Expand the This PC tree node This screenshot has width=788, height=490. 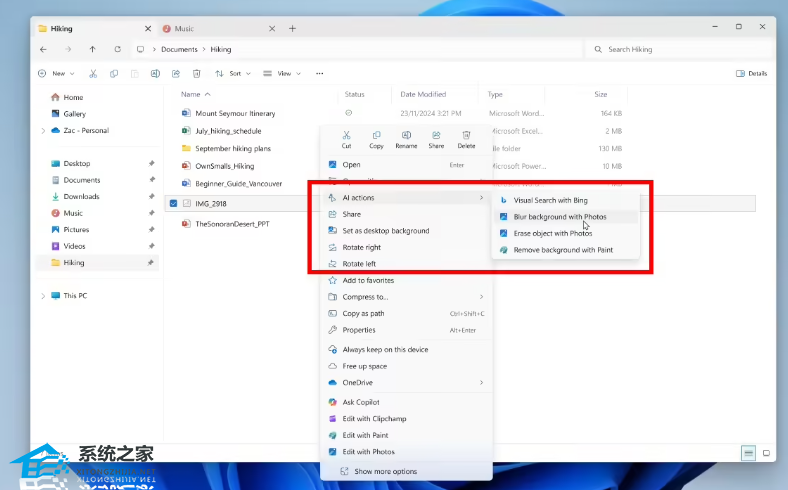[x=43, y=296]
